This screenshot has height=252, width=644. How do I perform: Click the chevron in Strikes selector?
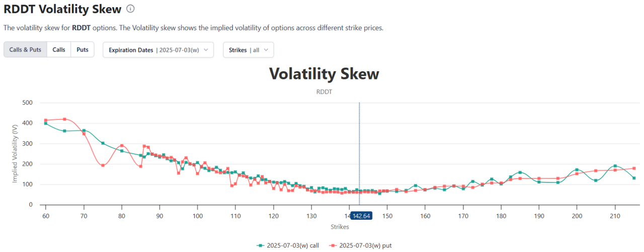(267, 50)
